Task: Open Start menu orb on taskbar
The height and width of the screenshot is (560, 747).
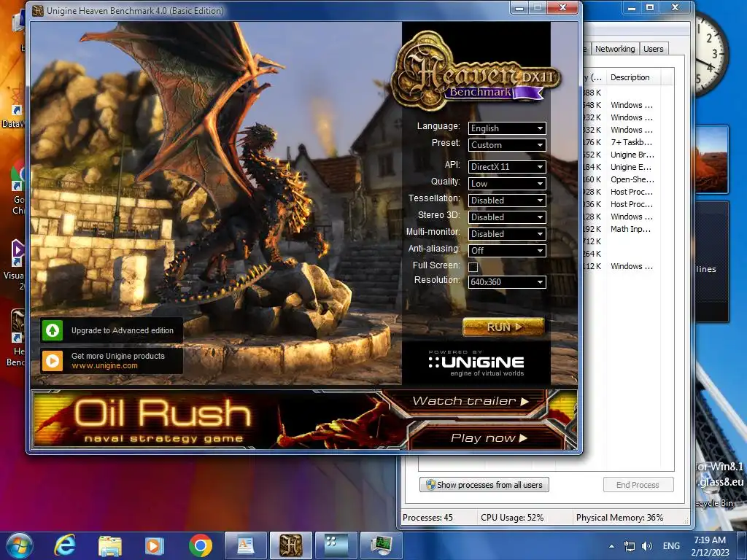Action: [x=20, y=545]
